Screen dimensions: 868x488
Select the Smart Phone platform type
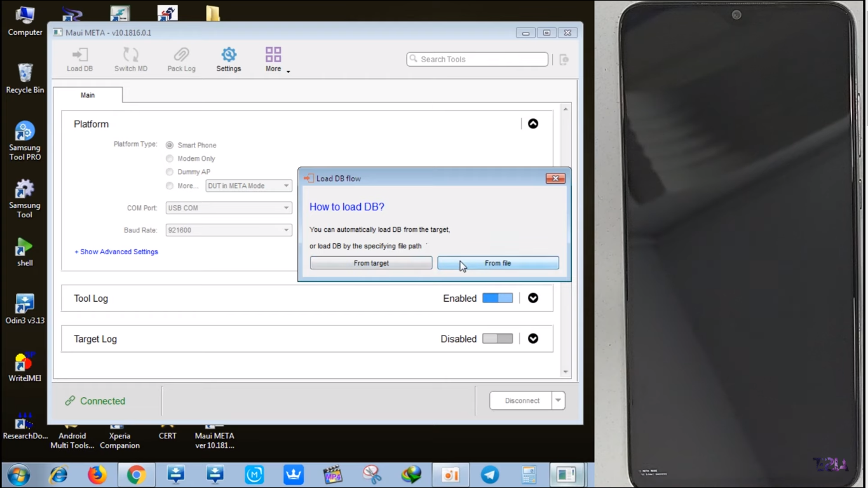170,146
